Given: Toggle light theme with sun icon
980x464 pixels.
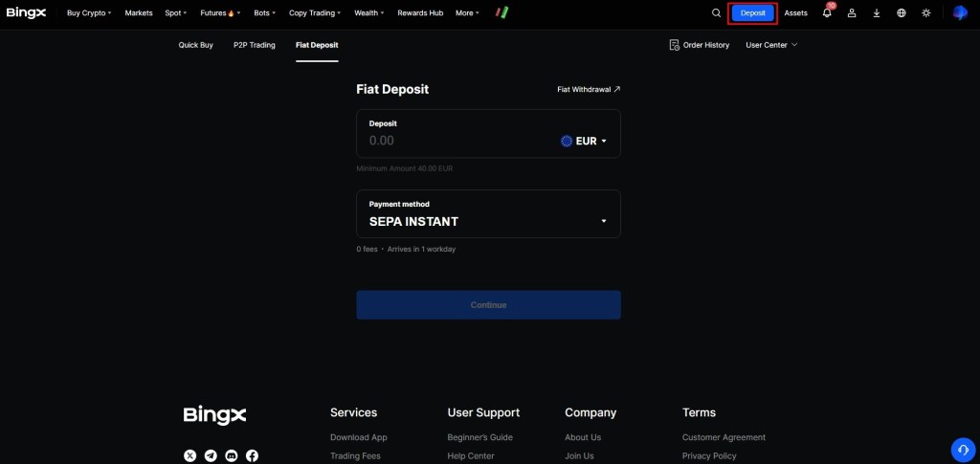Looking at the screenshot, I should pos(925,13).
